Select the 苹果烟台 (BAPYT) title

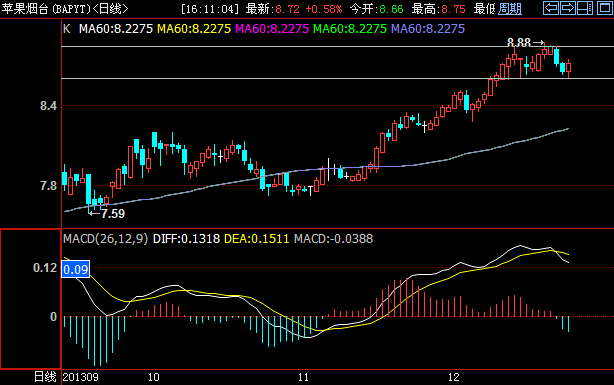point(45,9)
